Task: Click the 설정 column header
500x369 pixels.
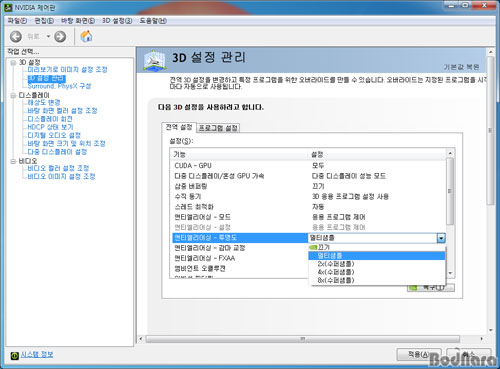Action: tap(377, 154)
